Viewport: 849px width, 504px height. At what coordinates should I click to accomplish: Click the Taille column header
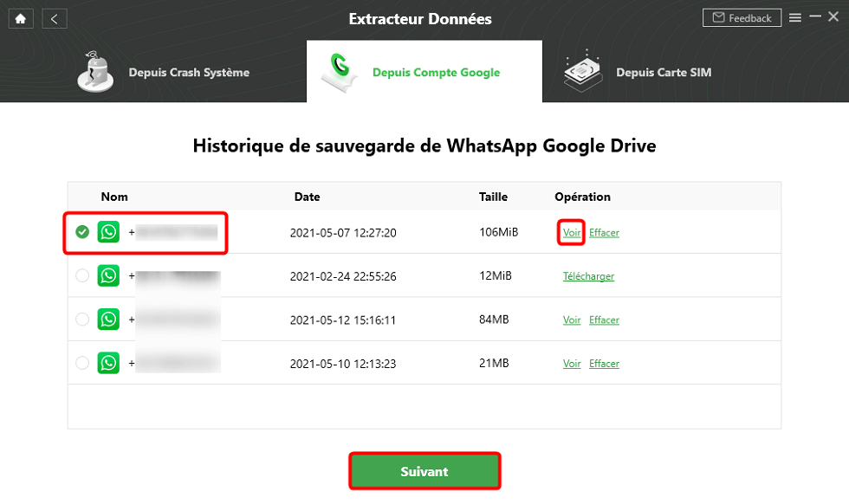pyautogui.click(x=493, y=197)
